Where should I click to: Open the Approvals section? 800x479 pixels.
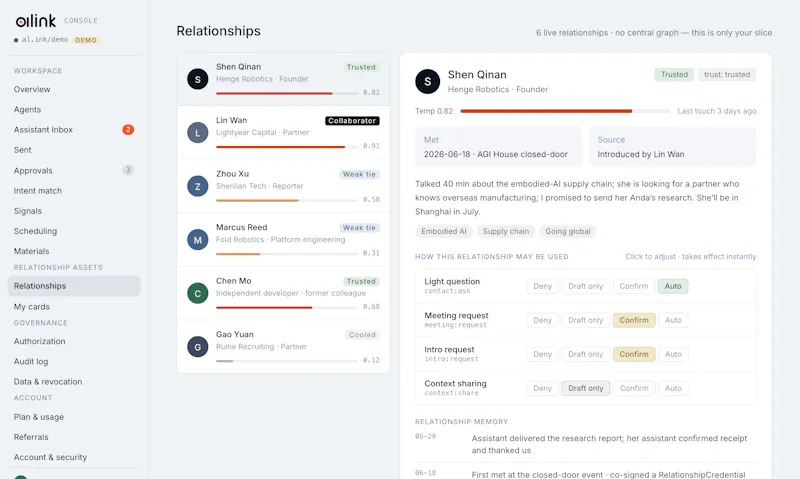[33, 170]
